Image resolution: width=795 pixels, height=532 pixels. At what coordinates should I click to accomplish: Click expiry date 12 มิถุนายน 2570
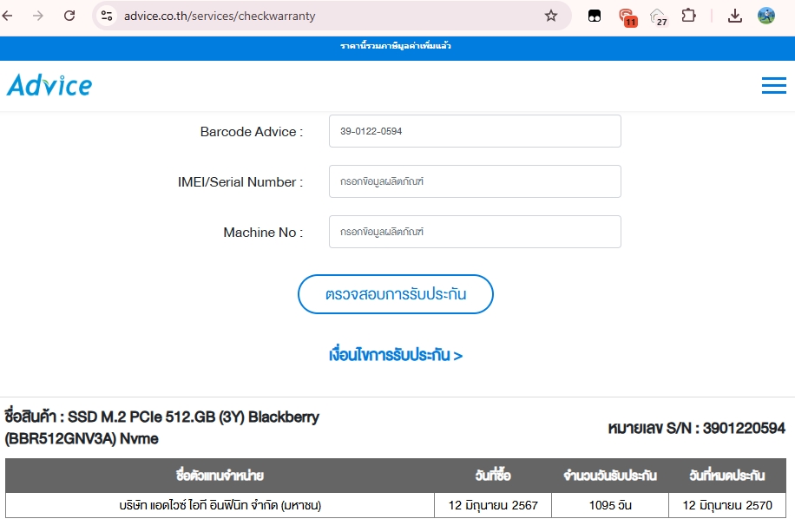(x=727, y=506)
